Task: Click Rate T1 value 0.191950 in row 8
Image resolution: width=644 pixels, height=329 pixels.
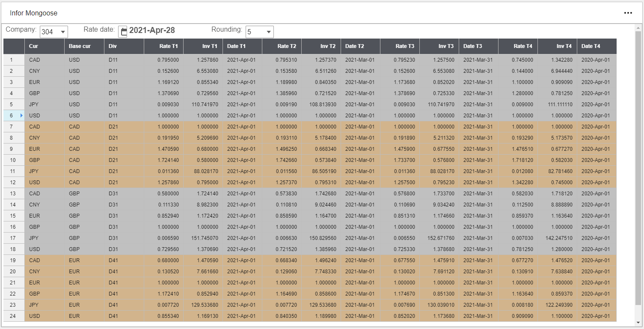Action: (x=164, y=138)
